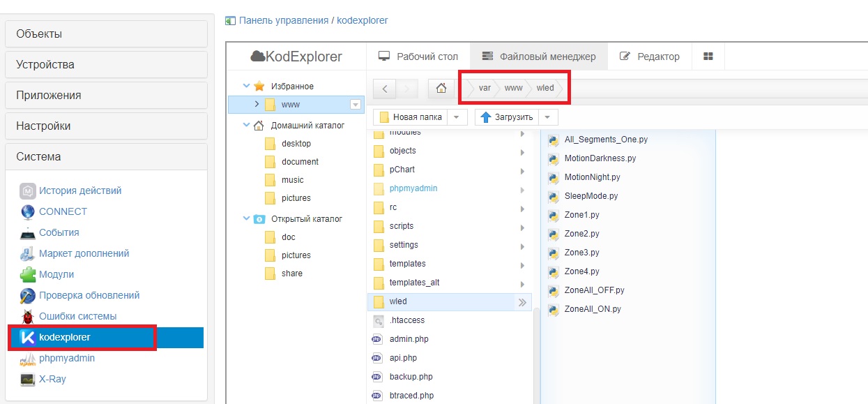868x404 pixels.
Task: Click the Панель управления breadcrumb link
Action: click(x=284, y=20)
